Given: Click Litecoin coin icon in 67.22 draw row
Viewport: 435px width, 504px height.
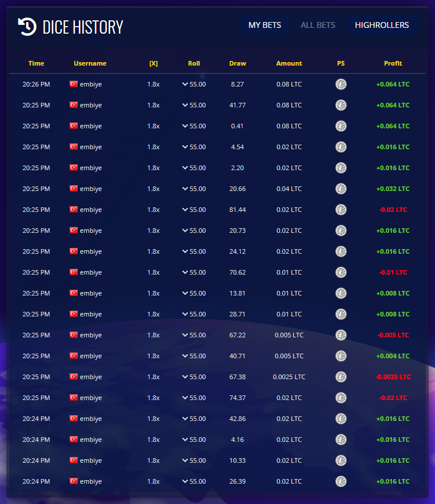Looking at the screenshot, I should point(340,335).
